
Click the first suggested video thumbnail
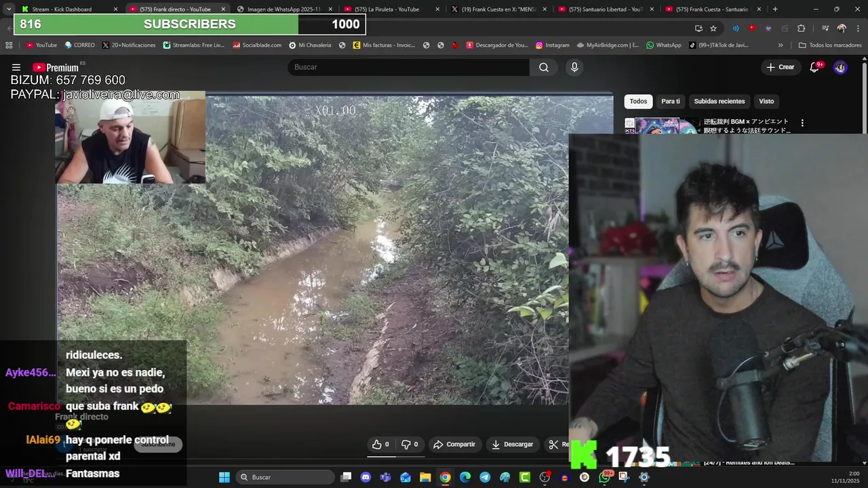(661, 126)
